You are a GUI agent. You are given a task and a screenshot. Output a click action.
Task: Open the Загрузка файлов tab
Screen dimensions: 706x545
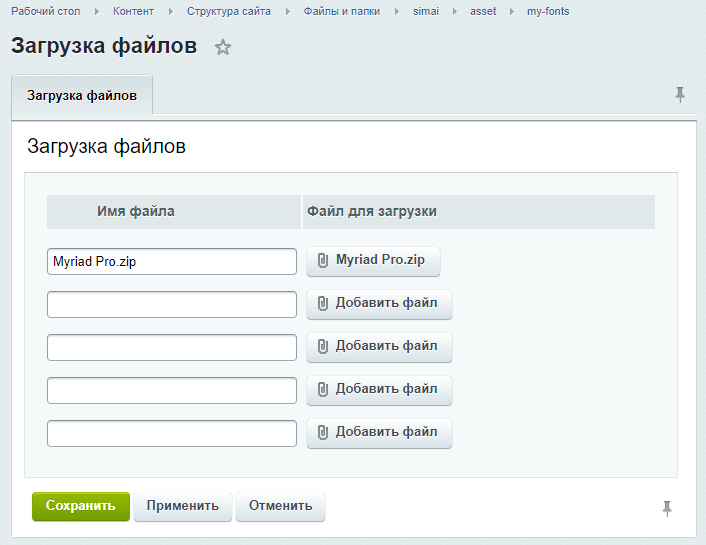coord(82,97)
